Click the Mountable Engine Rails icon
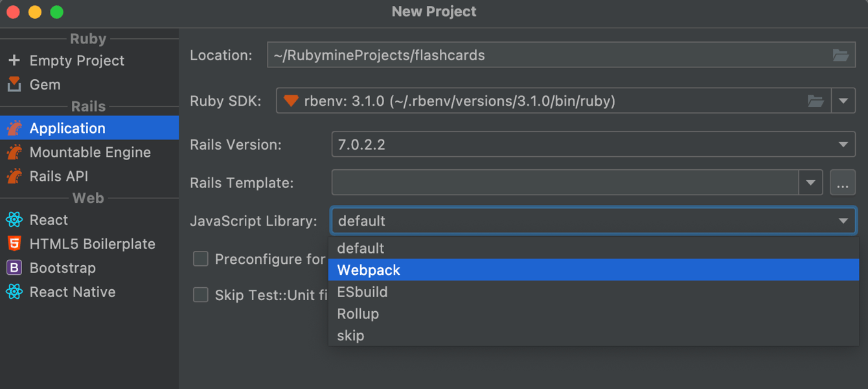The image size is (868, 389). [x=14, y=152]
